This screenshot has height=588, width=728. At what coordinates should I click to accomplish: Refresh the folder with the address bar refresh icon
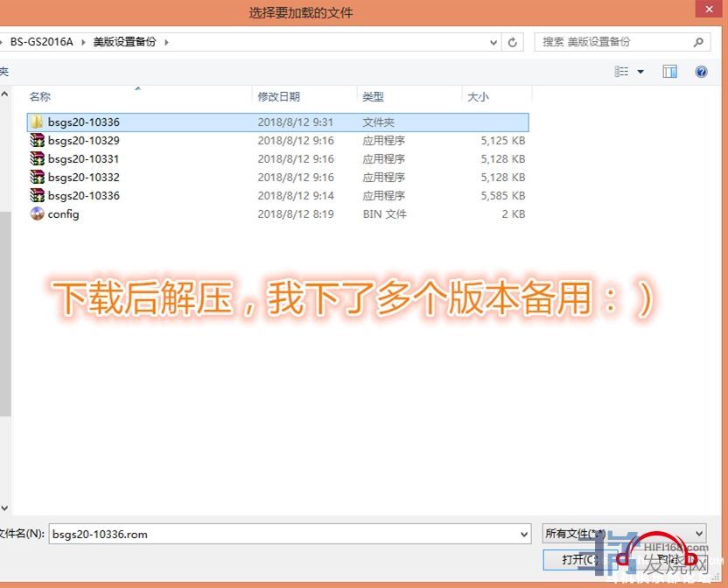coord(513,42)
